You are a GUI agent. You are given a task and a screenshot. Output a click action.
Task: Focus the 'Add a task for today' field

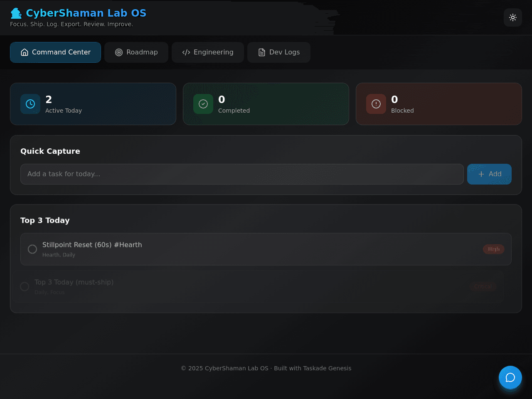(x=242, y=174)
